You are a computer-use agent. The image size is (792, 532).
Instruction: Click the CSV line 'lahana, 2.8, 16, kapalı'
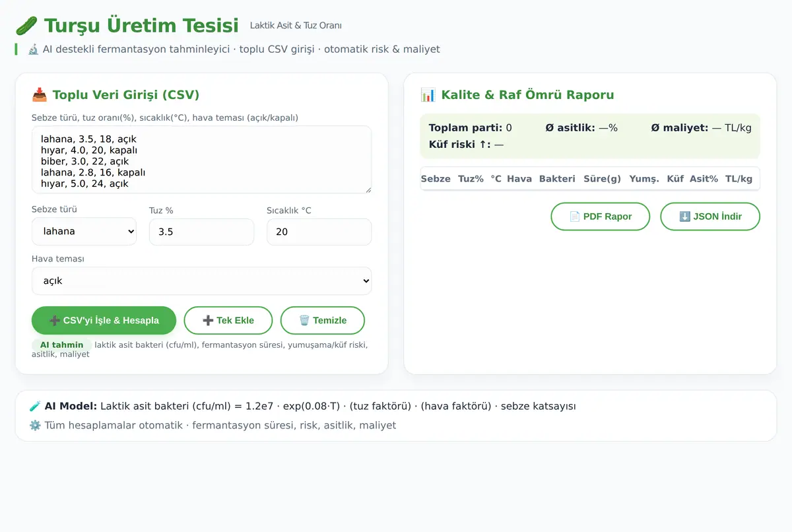click(93, 173)
